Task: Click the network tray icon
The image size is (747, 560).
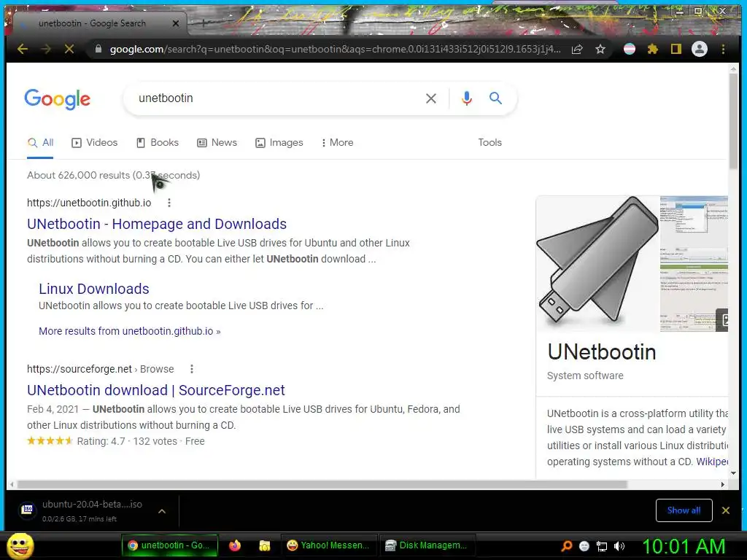Action: click(602, 546)
